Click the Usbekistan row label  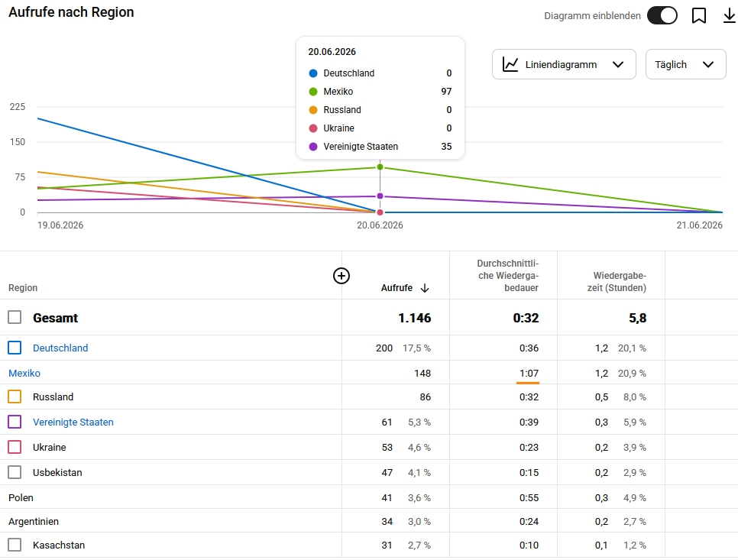[x=57, y=472]
